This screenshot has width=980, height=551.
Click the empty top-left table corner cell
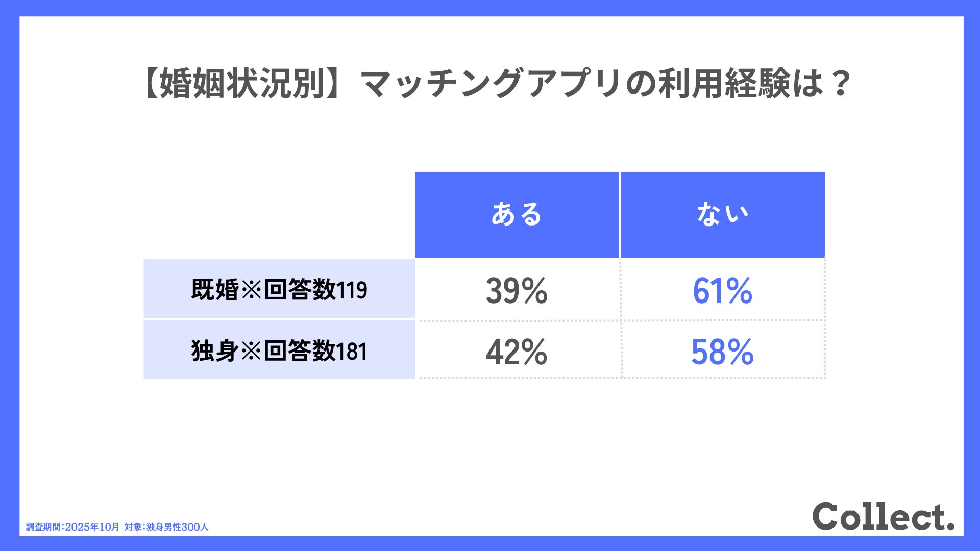point(279,214)
